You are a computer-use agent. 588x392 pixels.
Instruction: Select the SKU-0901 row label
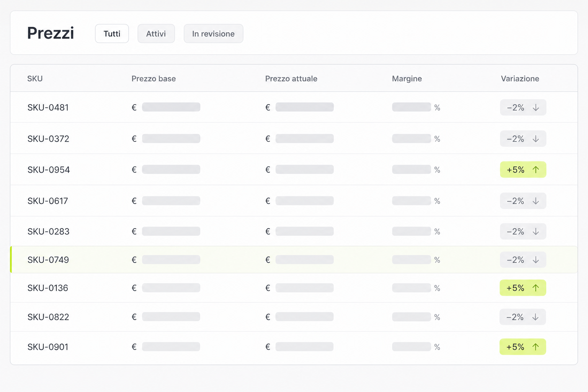(48, 347)
